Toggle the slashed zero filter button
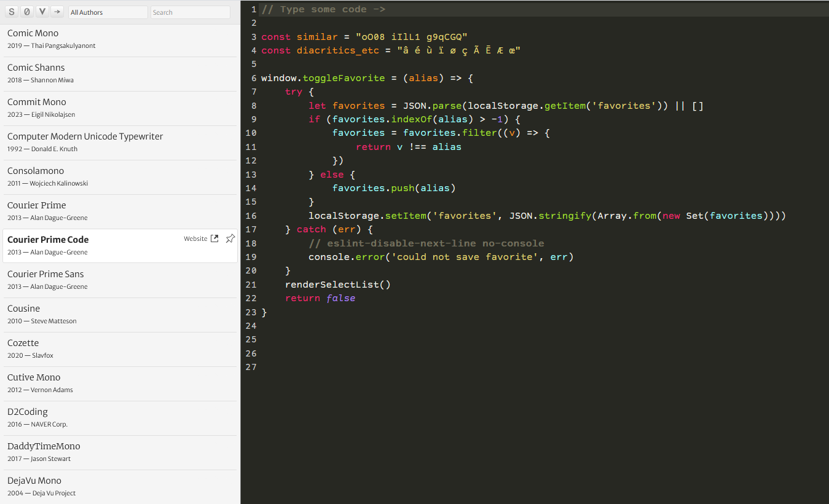The height and width of the screenshot is (504, 829). pos(27,12)
